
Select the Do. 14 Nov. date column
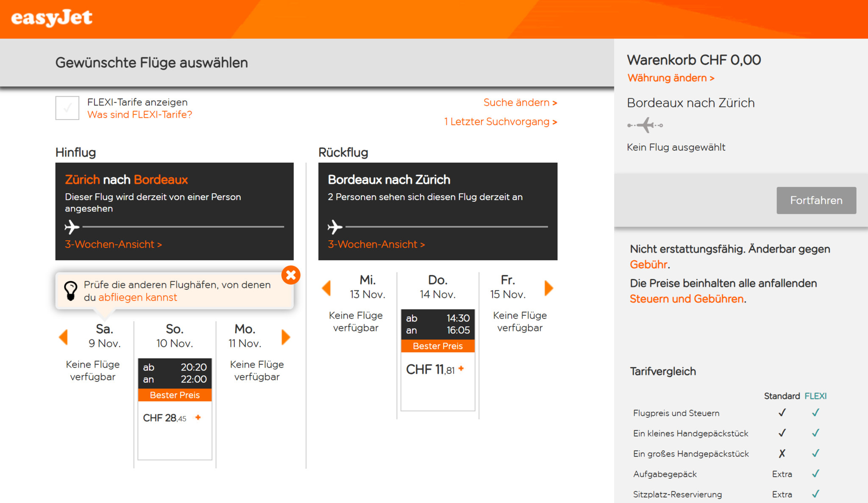pos(437,287)
